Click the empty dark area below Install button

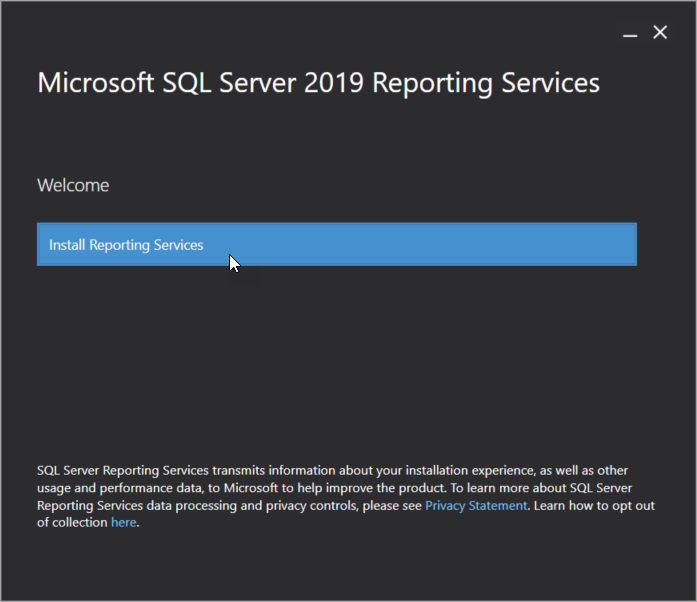[x=336, y=360]
